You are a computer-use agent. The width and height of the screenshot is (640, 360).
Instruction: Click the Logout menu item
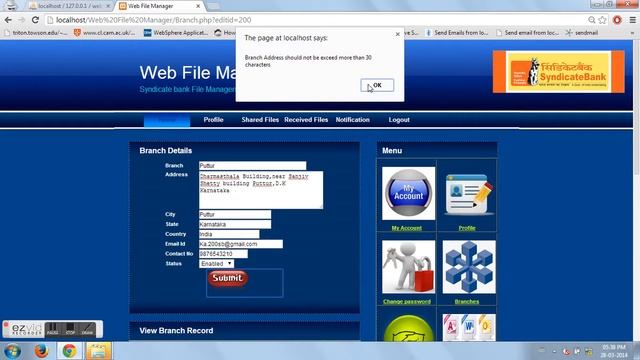399,120
